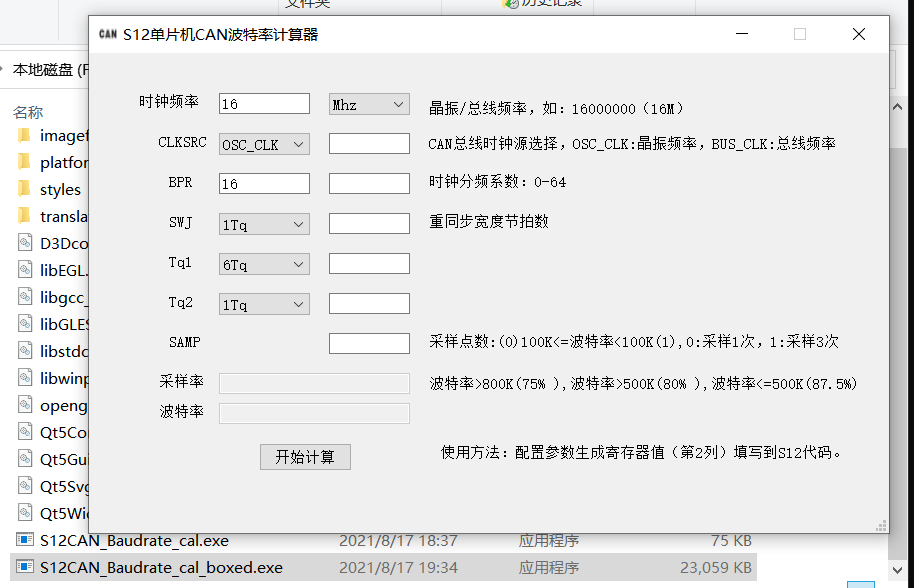Image resolution: width=914 pixels, height=588 pixels.
Task: Click the 2021/8/17 18:37 date cell
Action: [x=398, y=540]
